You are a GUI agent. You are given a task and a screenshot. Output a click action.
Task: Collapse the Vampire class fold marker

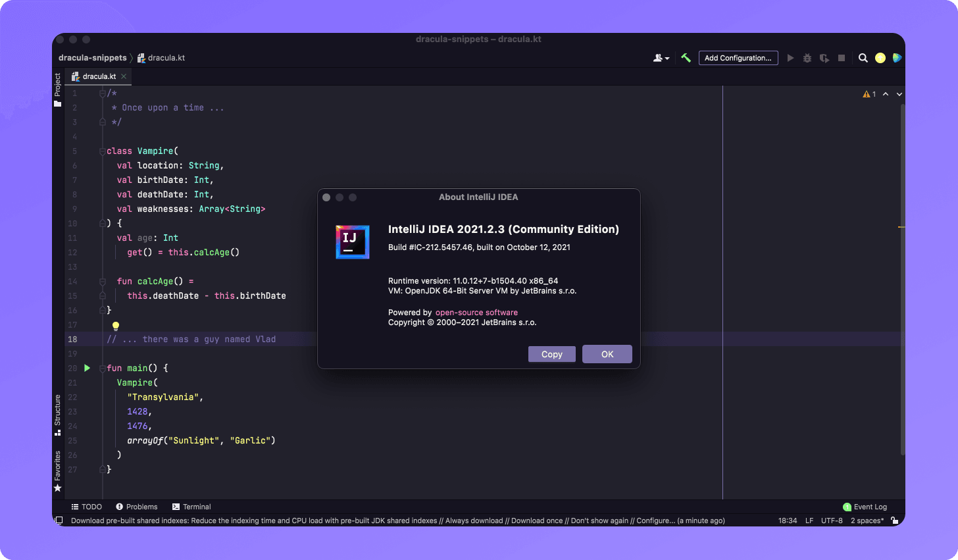[x=101, y=151]
